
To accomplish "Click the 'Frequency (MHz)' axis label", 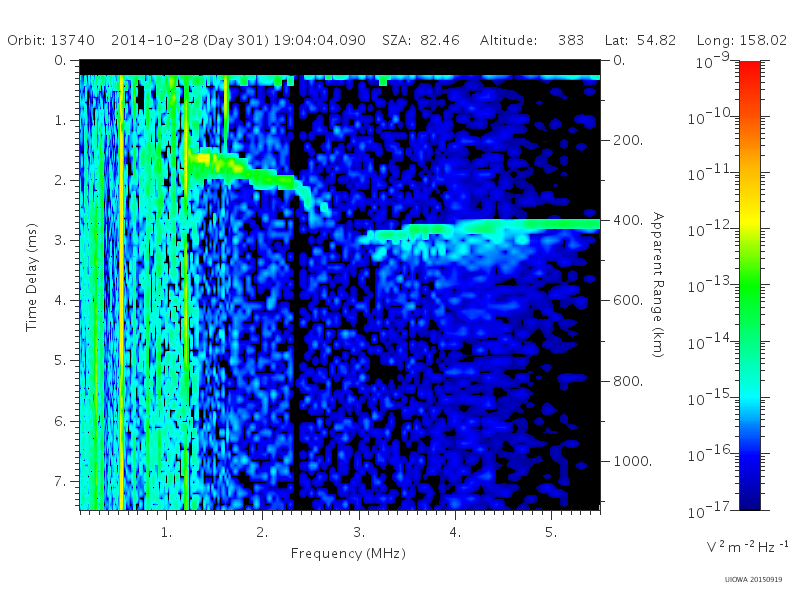I will click(x=348, y=554).
